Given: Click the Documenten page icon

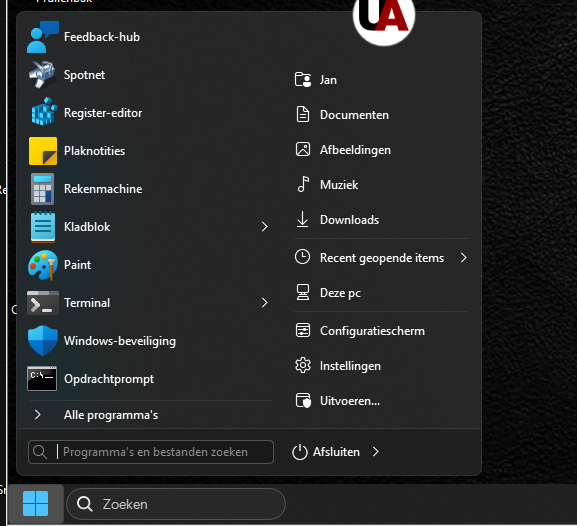Looking at the screenshot, I should 303,114.
